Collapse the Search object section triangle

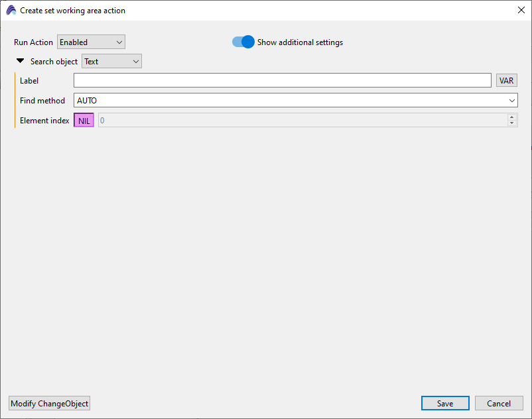pos(21,61)
